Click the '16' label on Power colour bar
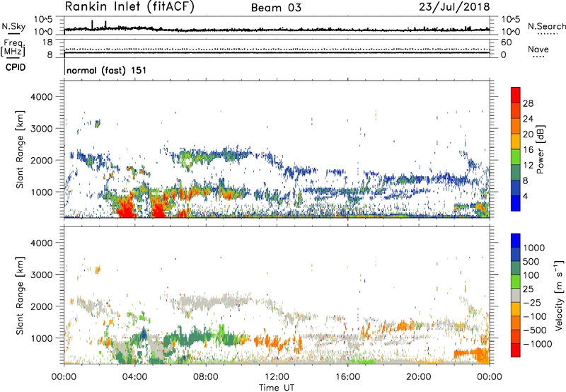Screen dimensions: 566x392 pos(528,150)
